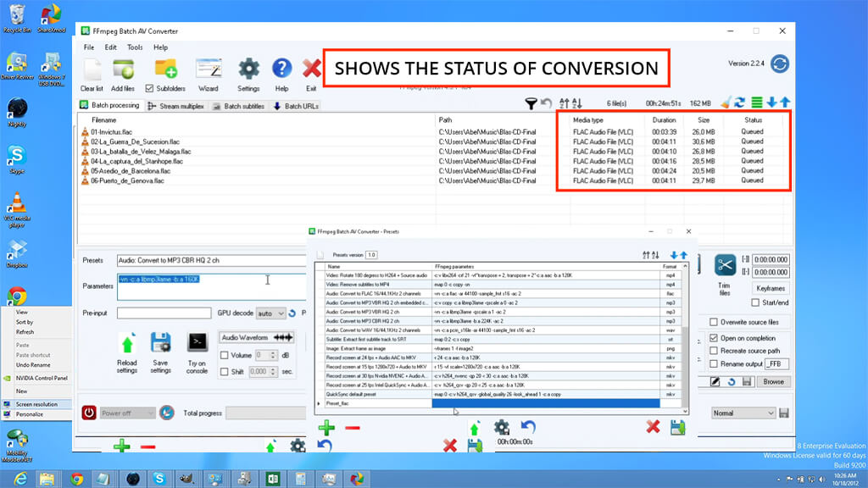
Task: Remove preset with red minus in Presets window
Action: point(353,428)
